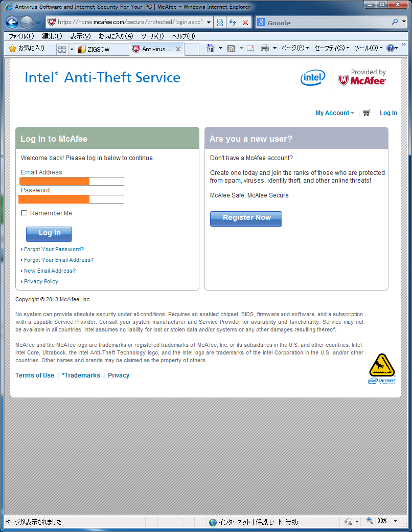
Task: Click the Log In link at top right
Action: pyautogui.click(x=388, y=113)
